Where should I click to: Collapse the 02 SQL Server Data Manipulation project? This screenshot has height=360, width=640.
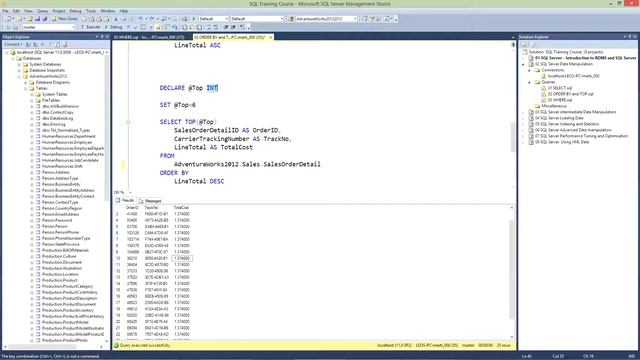click(x=523, y=64)
